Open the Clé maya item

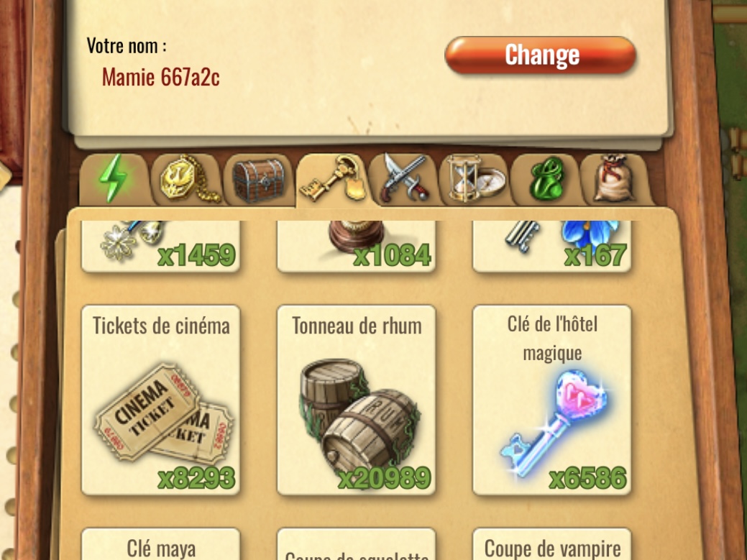(x=161, y=543)
